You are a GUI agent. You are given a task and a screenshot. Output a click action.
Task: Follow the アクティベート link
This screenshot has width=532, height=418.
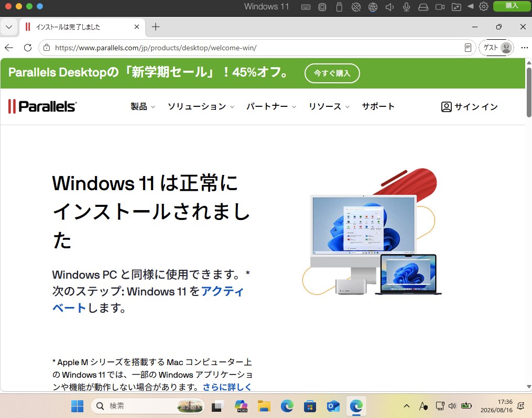tap(222, 291)
